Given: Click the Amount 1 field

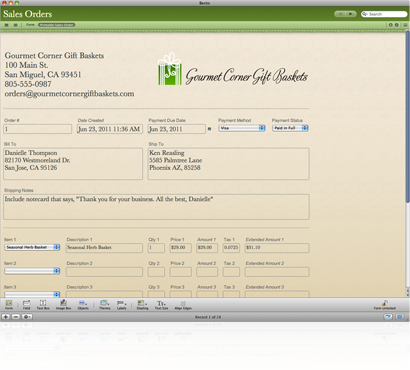Looking at the screenshot, I should point(207,248).
